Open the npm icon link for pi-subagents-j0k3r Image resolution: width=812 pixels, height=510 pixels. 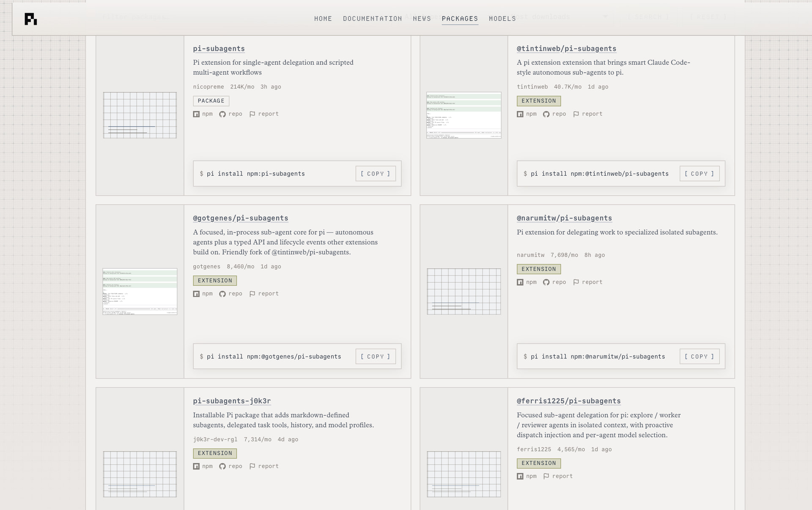tap(203, 466)
